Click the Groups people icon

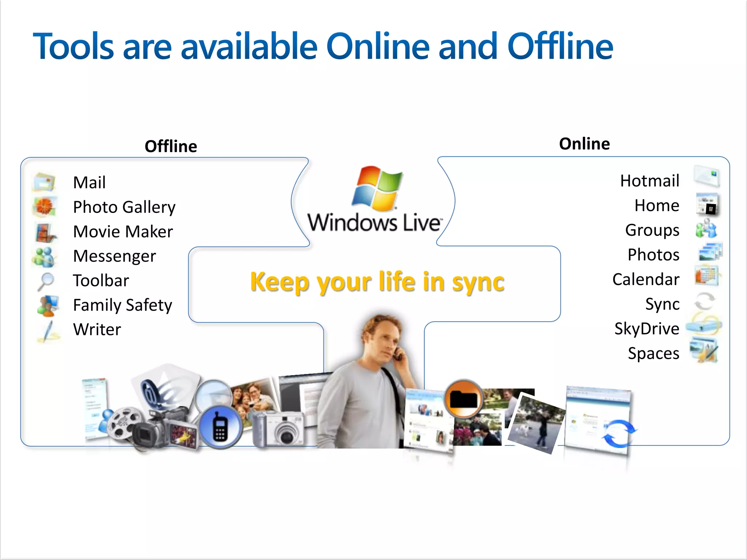707,229
